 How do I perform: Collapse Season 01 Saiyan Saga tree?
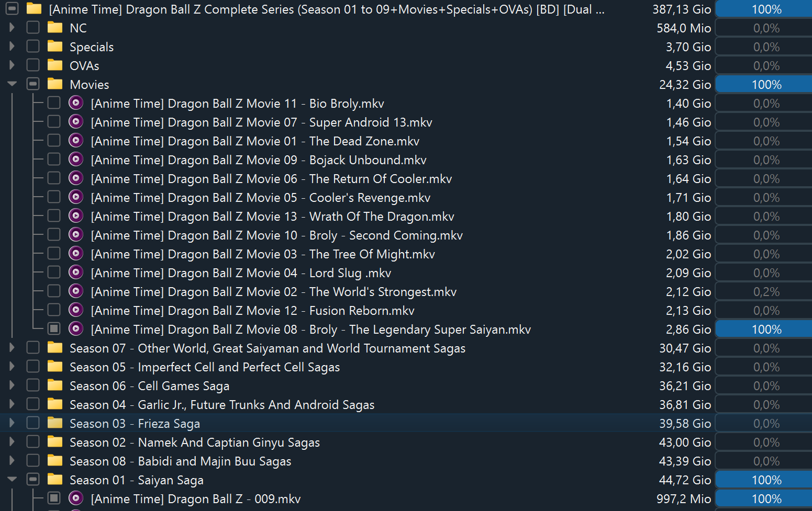coord(12,480)
